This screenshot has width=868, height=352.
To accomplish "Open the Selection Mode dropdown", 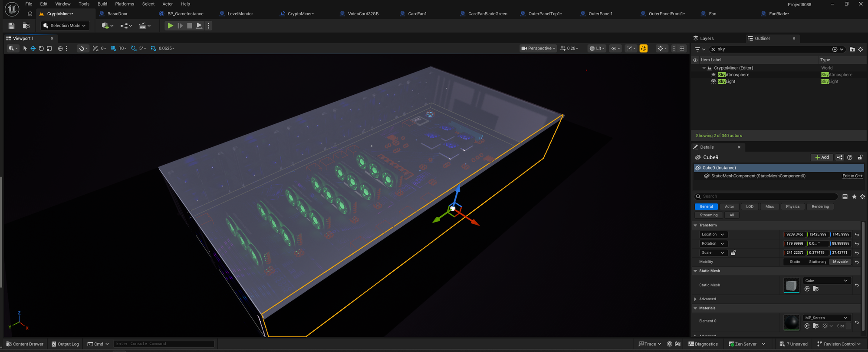I will [65, 26].
